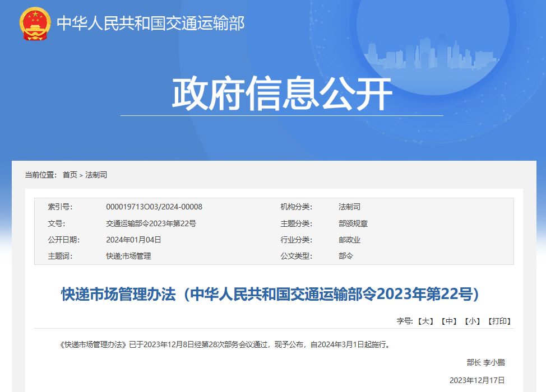This screenshot has height=392, width=546.
Task: Select topic category value 部颁规章
Action: pos(353,223)
